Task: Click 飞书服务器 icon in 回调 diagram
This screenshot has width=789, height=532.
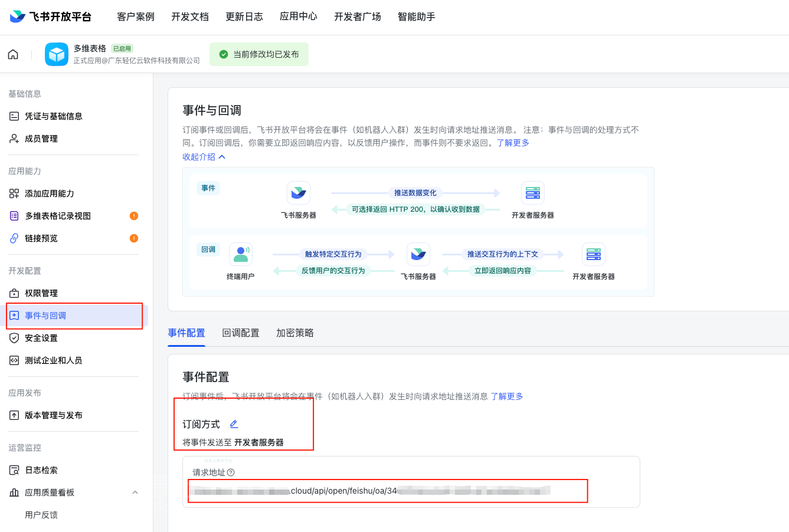Action: 418,254
